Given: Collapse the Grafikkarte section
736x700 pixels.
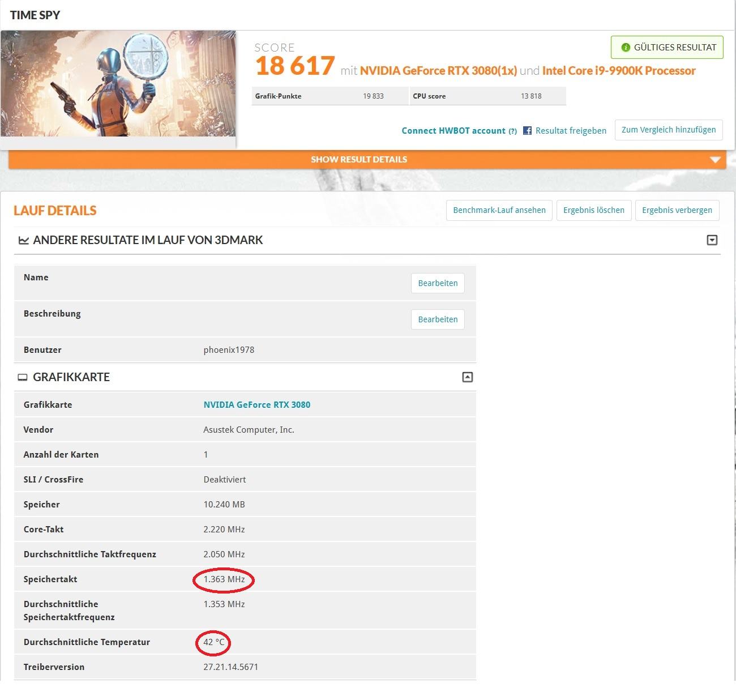Looking at the screenshot, I should click(468, 377).
